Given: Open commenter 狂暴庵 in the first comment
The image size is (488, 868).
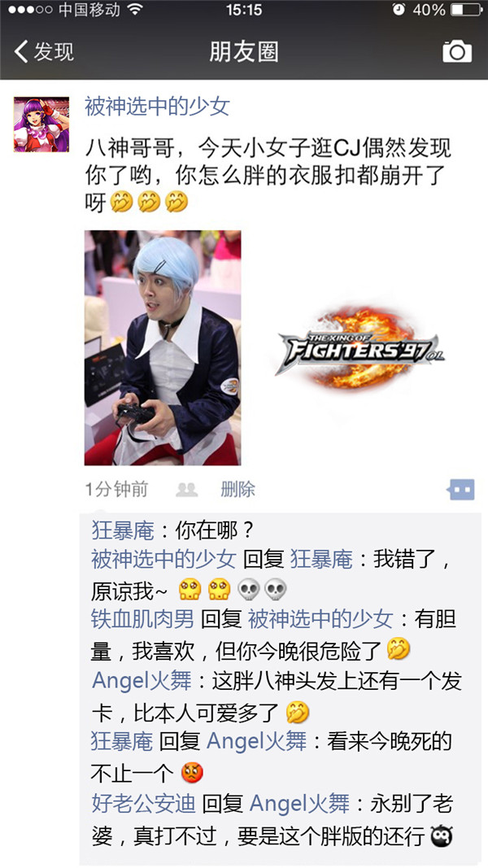Looking at the screenshot, I should click(x=122, y=531).
